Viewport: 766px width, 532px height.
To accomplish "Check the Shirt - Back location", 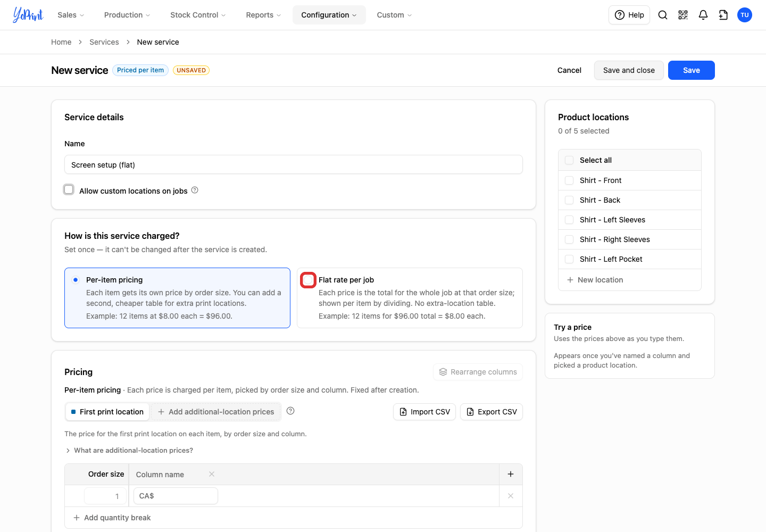I will click(569, 200).
